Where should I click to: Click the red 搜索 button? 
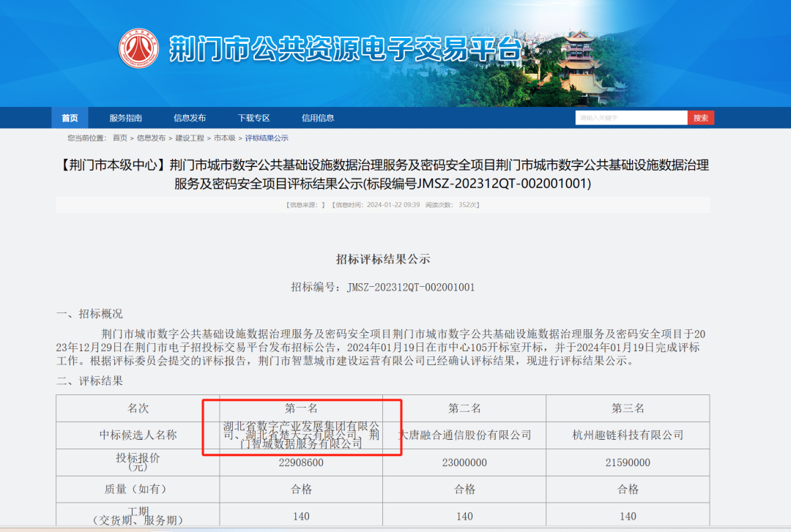701,118
